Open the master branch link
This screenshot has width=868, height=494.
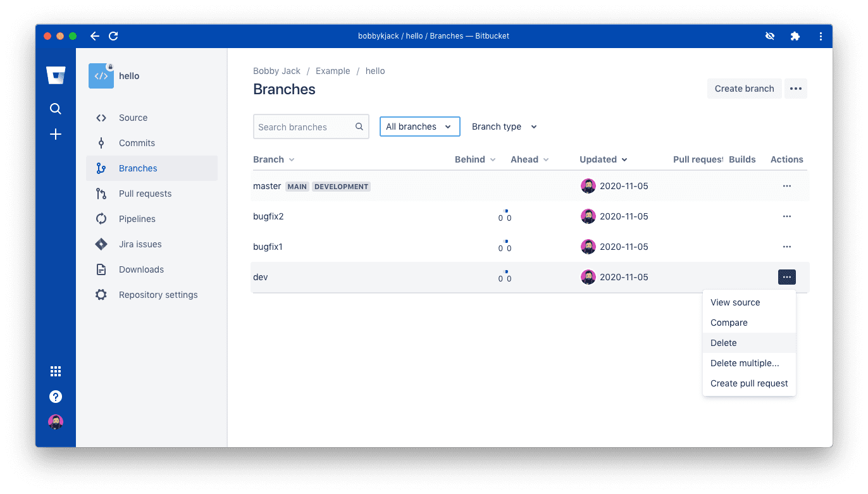[x=267, y=186]
